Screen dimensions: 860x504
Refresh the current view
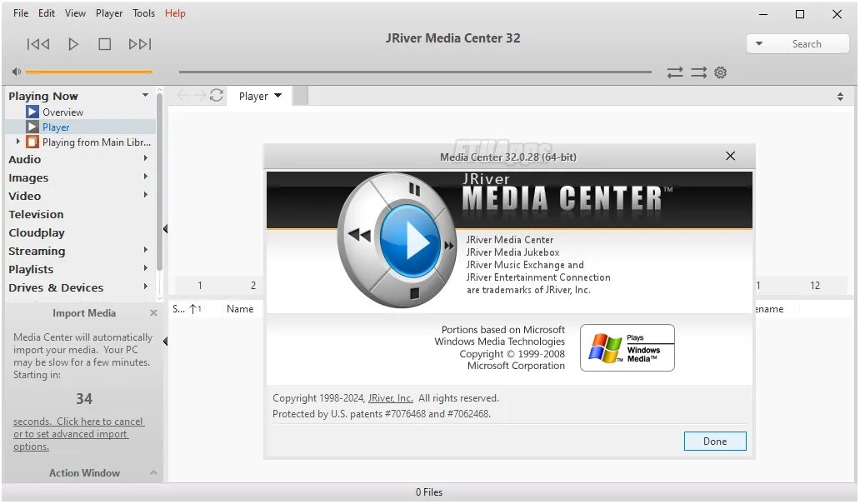(216, 96)
